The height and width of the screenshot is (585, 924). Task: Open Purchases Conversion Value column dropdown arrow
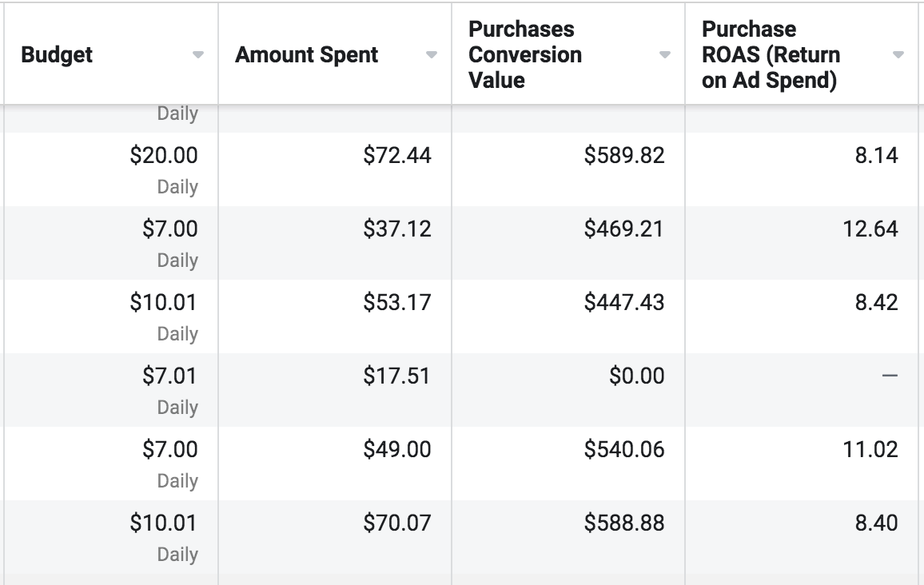pos(665,55)
